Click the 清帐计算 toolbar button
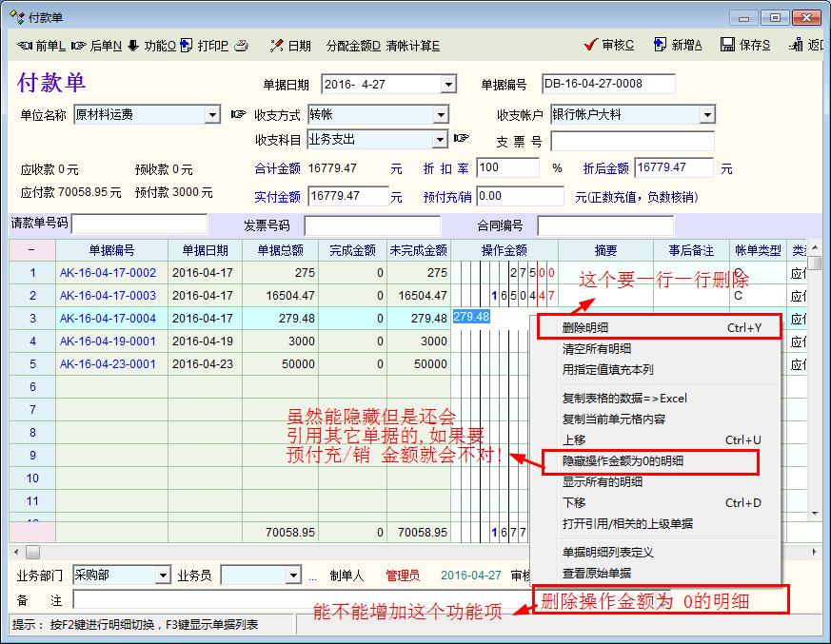 coord(412,46)
